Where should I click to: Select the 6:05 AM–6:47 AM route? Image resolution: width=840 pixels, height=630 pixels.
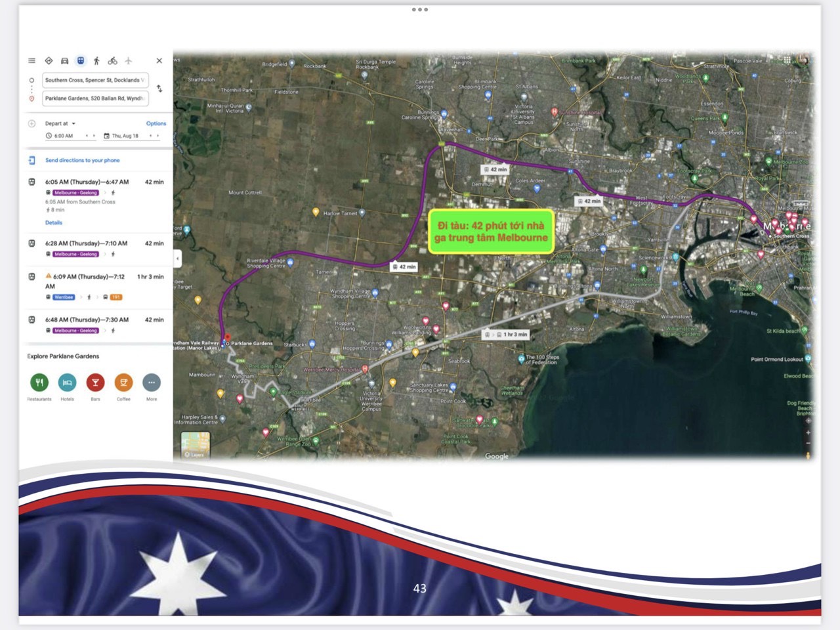click(x=98, y=202)
